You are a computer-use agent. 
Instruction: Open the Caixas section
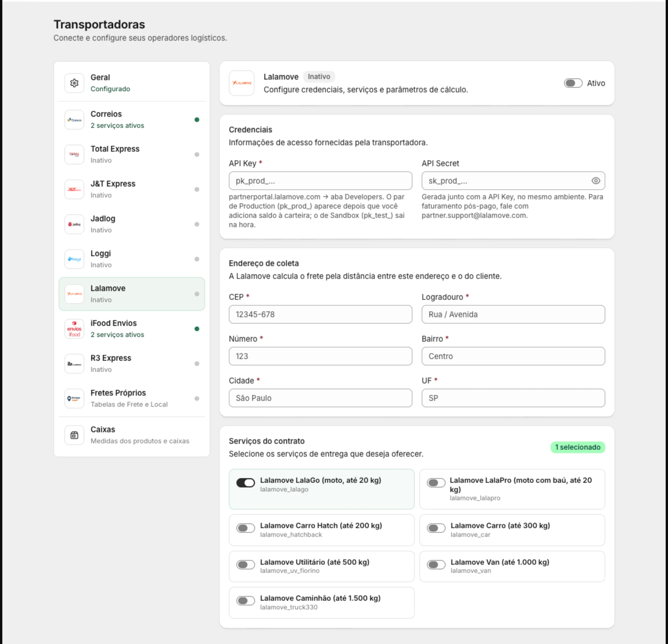coord(132,435)
